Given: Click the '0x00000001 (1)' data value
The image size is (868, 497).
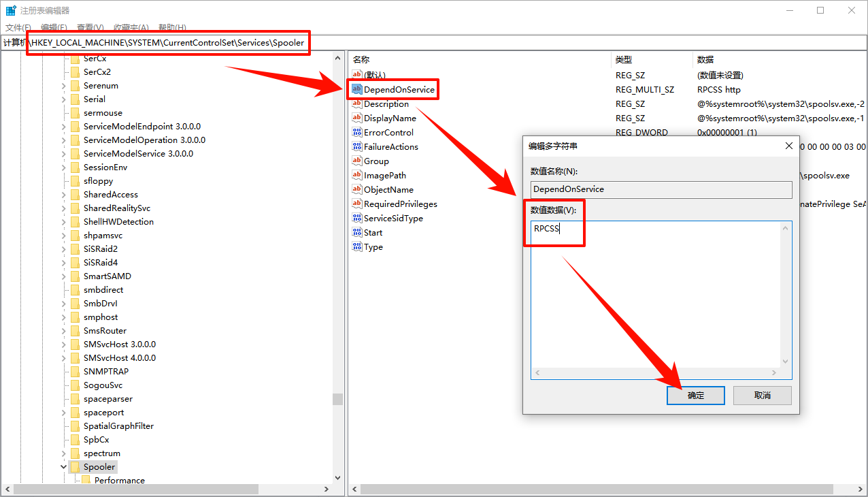Looking at the screenshot, I should coord(727,133).
